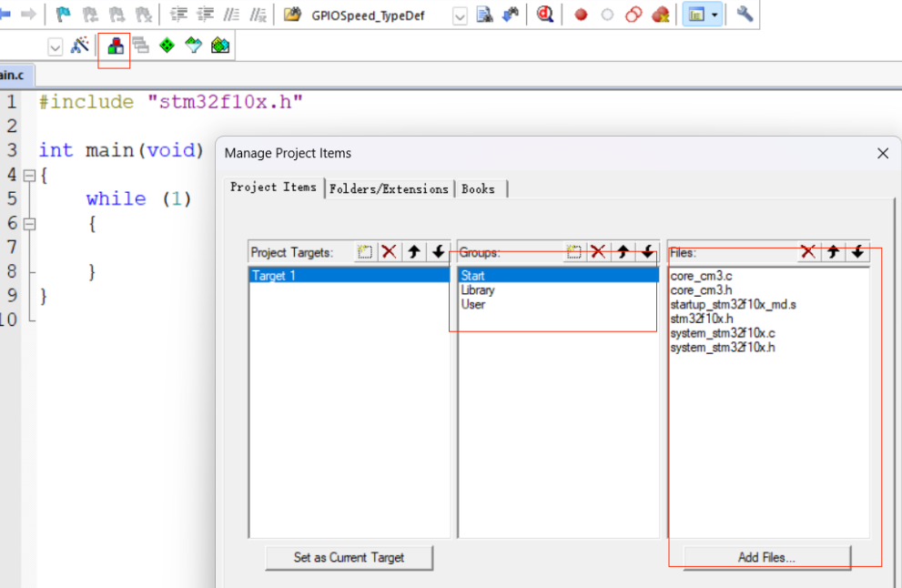Kill all breakpoints icon
902x588 pixels.
[661, 15]
